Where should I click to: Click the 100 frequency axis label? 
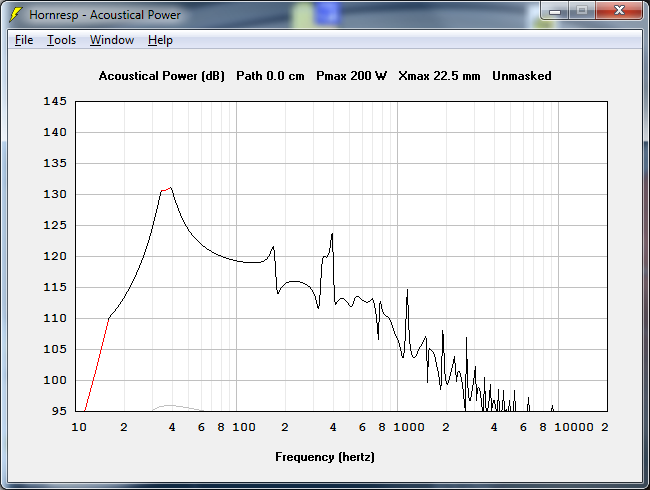click(x=244, y=427)
